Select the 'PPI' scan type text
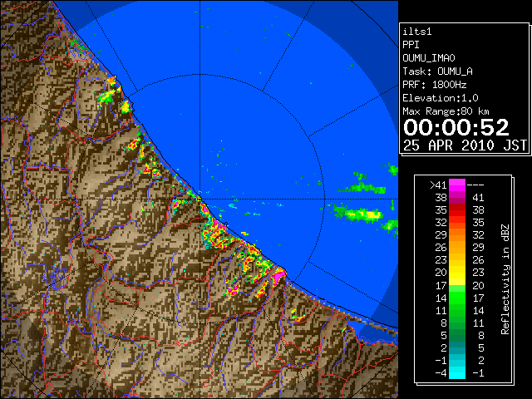The image size is (532, 399). (411, 45)
